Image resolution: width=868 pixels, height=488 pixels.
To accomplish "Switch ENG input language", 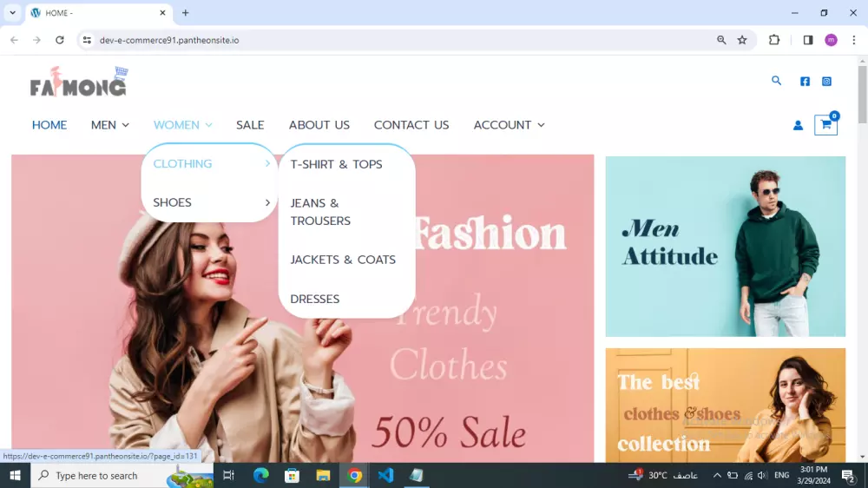I will coord(782,475).
